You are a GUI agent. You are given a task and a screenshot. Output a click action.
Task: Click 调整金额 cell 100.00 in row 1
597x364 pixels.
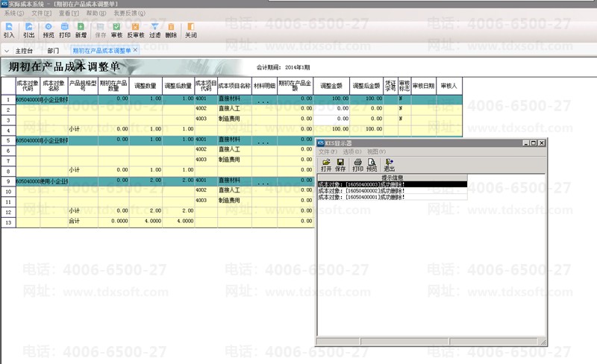pyautogui.click(x=331, y=98)
